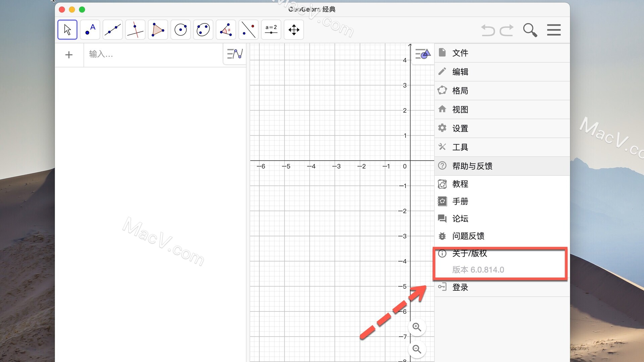Collapse the 帮助与反馈 menu section
Image resolution: width=644 pixels, height=362 pixels.
pyautogui.click(x=502, y=166)
